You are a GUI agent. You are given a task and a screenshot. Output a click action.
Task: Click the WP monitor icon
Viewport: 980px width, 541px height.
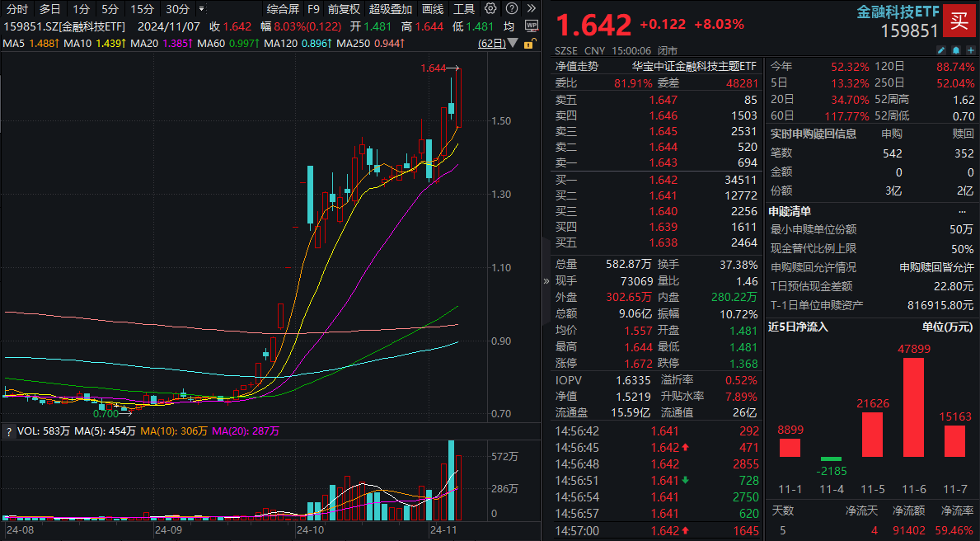tap(531, 26)
